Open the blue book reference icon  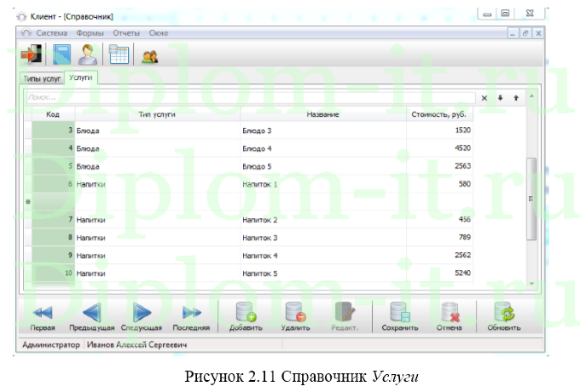tap(61, 55)
